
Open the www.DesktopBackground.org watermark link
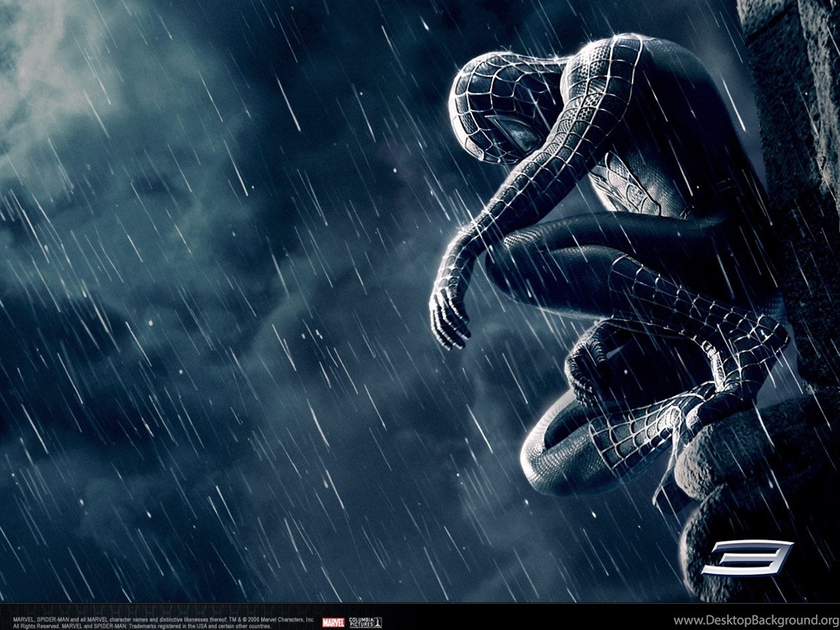(x=755, y=621)
